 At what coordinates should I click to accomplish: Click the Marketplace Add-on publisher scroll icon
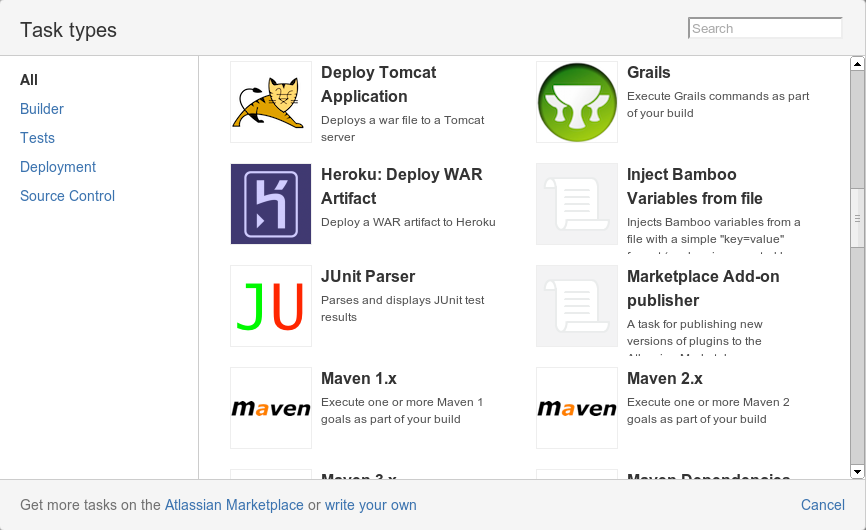(577, 306)
